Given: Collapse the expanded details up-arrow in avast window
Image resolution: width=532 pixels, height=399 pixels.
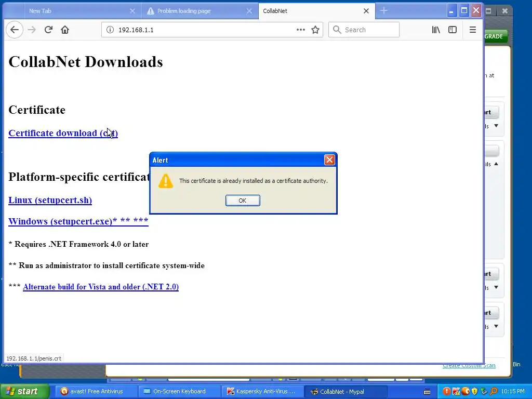Looking at the screenshot, I should pyautogui.click(x=496, y=164).
